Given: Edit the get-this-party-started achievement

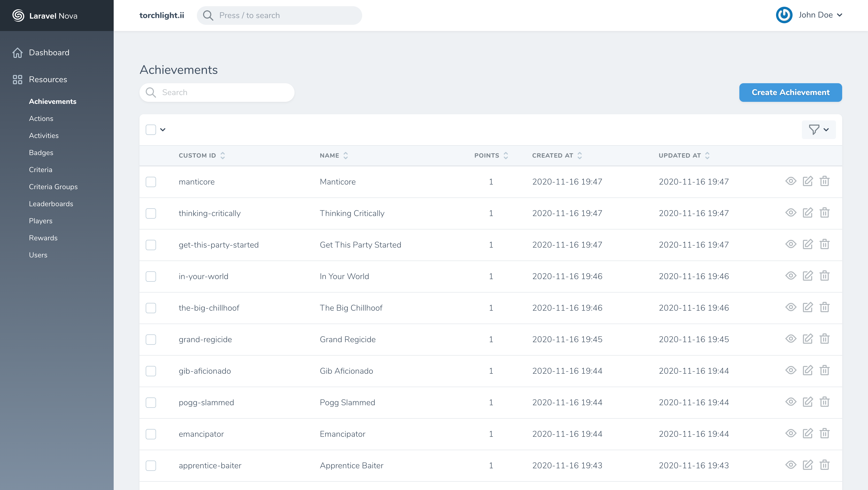Looking at the screenshot, I should [808, 244].
